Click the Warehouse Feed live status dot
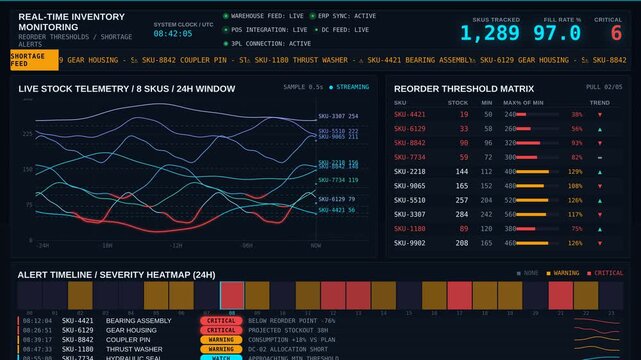Screen dimensions: 641x360 (x=226, y=16)
